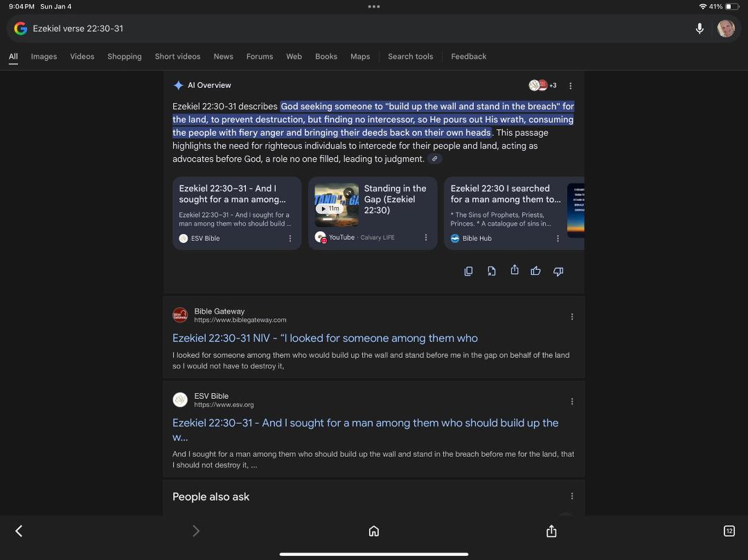
Task: Click the highlighted AI Overview summary text
Action: click(373, 119)
